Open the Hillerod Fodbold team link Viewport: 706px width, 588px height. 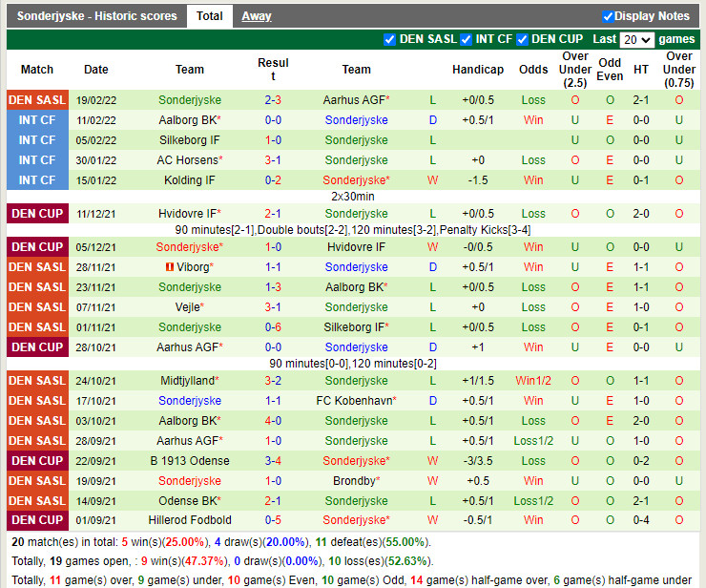tap(190, 520)
